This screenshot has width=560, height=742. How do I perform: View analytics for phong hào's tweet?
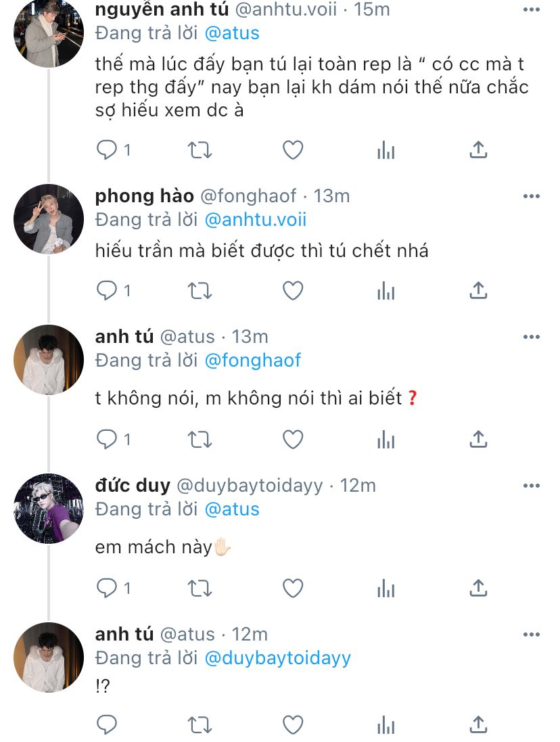[x=386, y=291]
